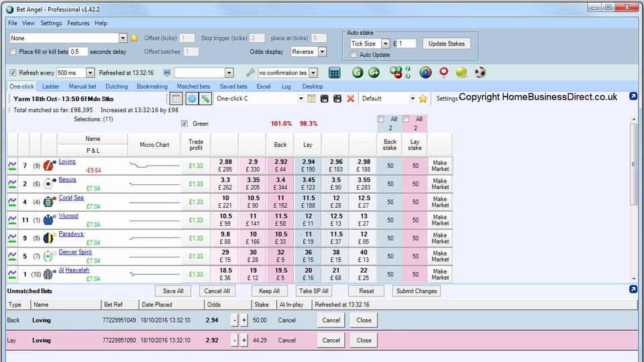Open the Settings menu
Viewport: 644px width, 362px height.
coord(51,23)
